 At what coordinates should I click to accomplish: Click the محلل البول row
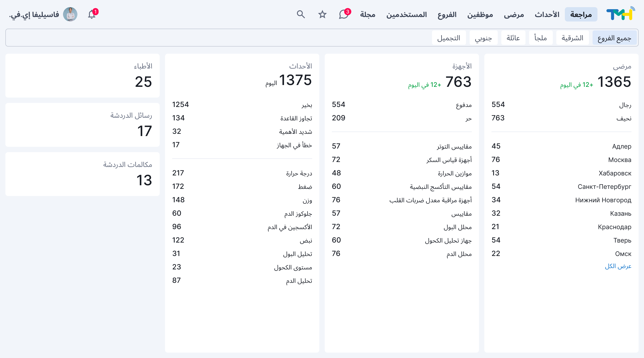(x=402, y=227)
